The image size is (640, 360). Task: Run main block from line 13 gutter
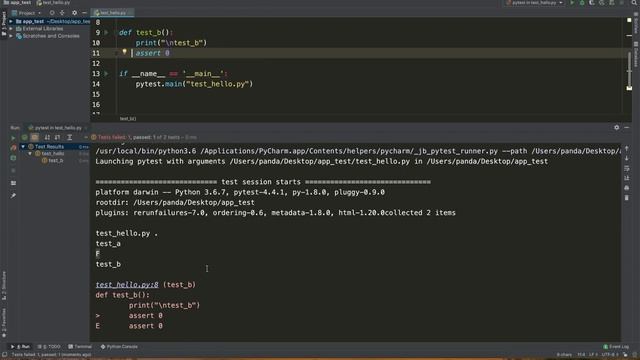107,73
